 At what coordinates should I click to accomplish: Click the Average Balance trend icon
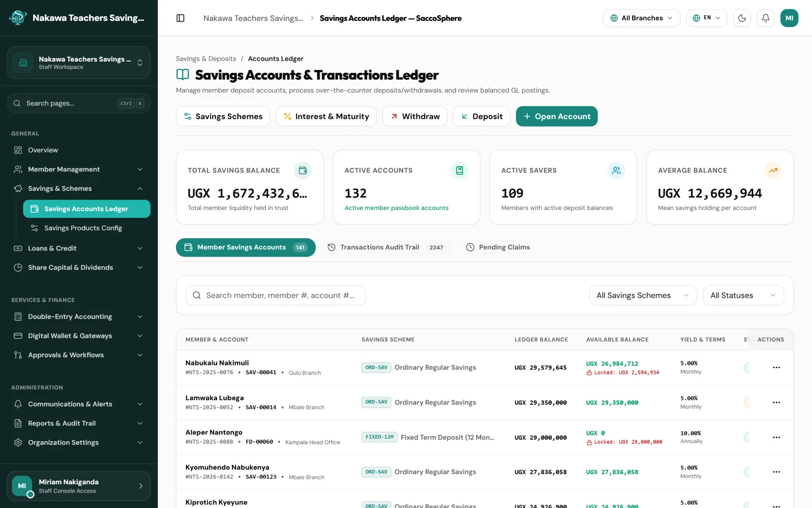point(773,170)
